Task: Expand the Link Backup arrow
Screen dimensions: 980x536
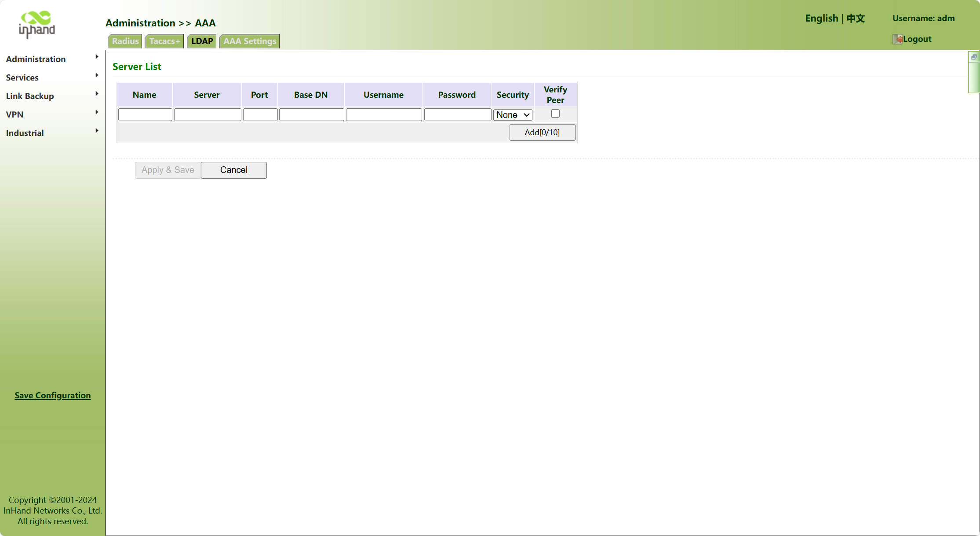Action: click(97, 94)
